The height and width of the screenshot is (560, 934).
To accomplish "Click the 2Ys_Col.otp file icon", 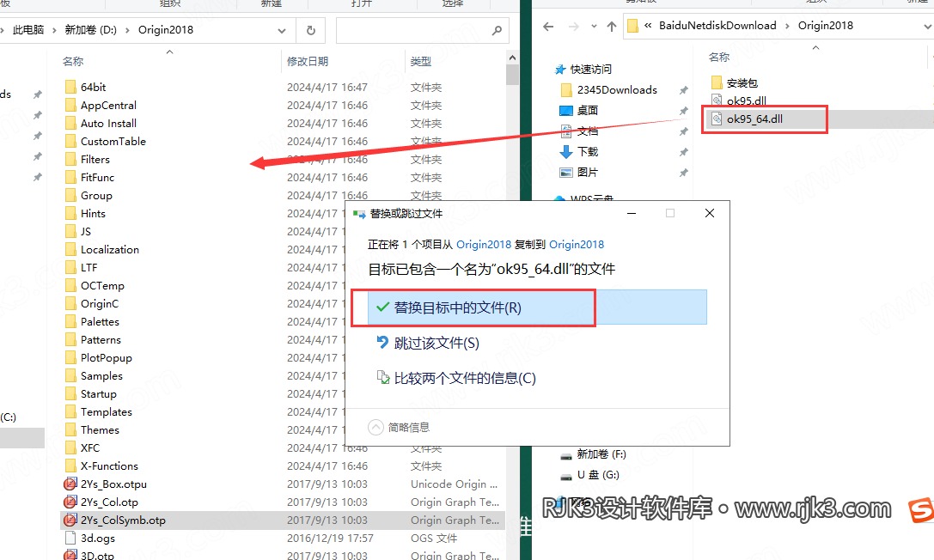I will (x=70, y=502).
